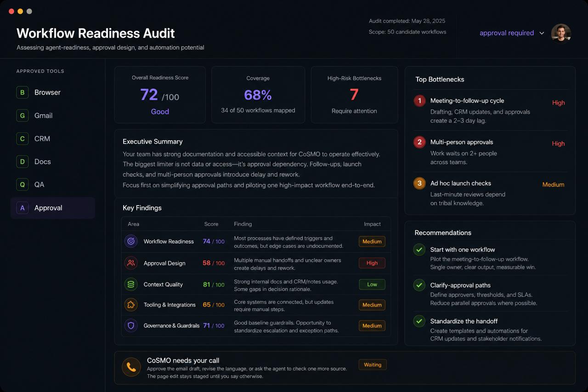The height and width of the screenshot is (392, 588).
Task: Click the Score column header
Action: pos(211,224)
